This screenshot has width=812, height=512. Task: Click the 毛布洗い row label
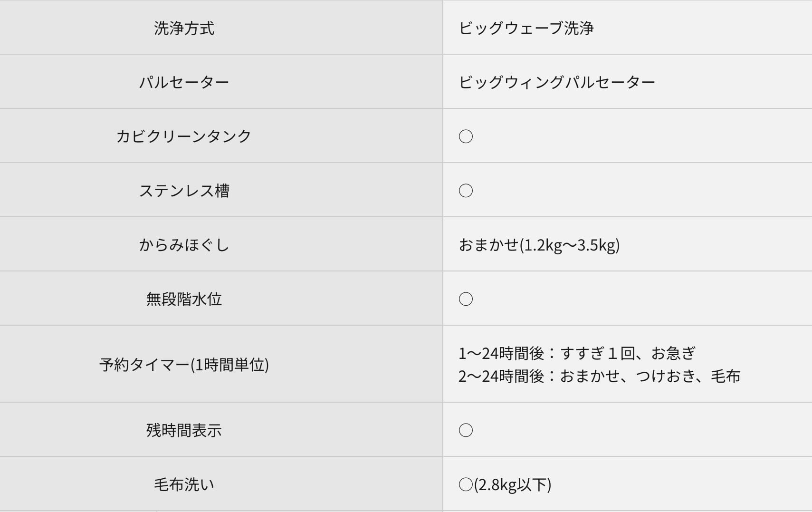point(184,484)
